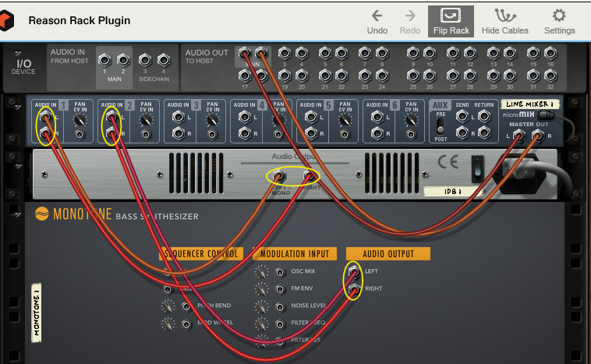591x364 pixels.
Task: Click Audio Out To Host jack 3
Action: 285,54
